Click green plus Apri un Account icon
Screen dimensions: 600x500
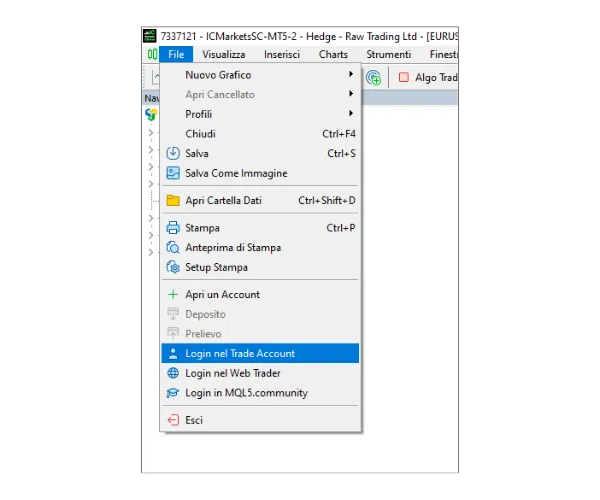[x=173, y=295]
